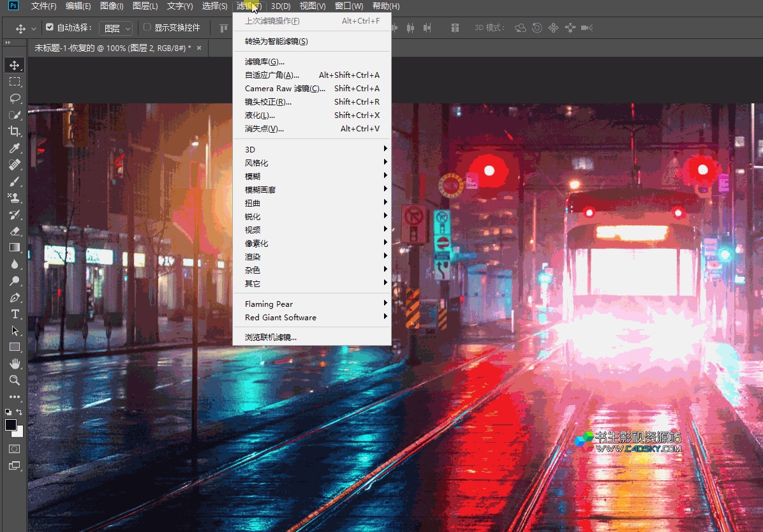Select the Lasso tool
Screen dimensions: 763x532
(14, 98)
